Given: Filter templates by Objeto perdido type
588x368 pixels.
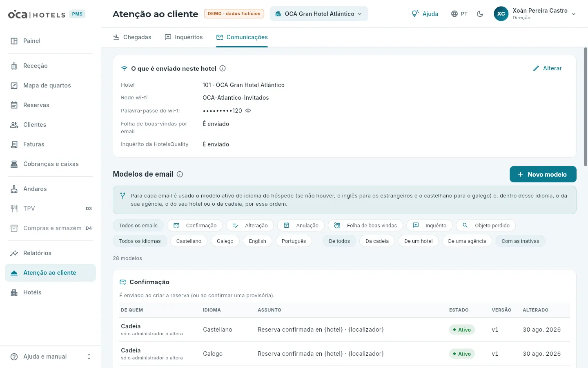Looking at the screenshot, I should pos(486,226).
